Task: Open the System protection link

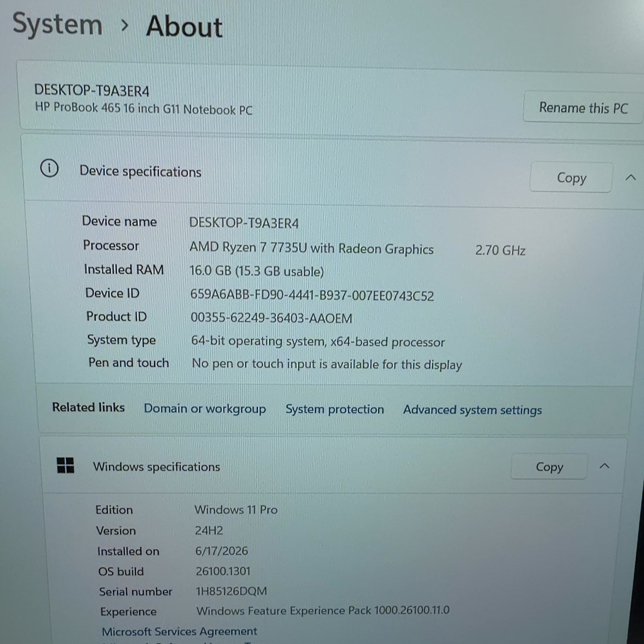Action: [x=335, y=409]
